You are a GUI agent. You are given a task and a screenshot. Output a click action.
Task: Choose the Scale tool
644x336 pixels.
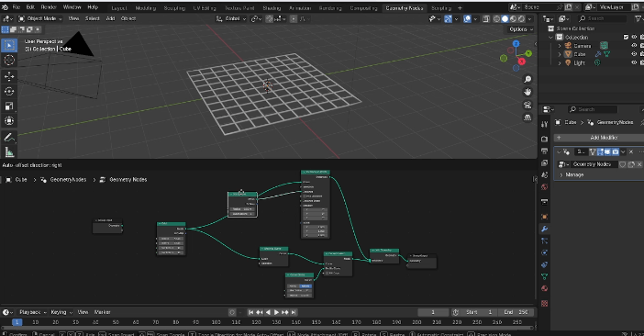(9, 106)
